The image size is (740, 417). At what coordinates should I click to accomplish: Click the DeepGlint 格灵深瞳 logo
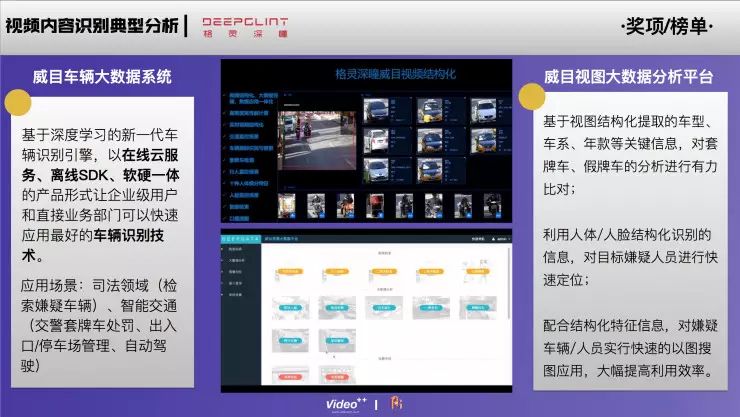click(x=245, y=27)
